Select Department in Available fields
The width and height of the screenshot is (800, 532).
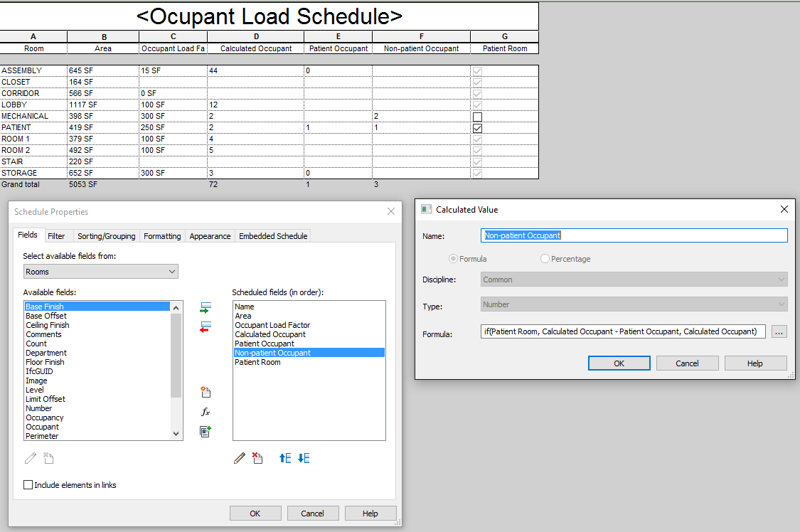tap(97, 353)
